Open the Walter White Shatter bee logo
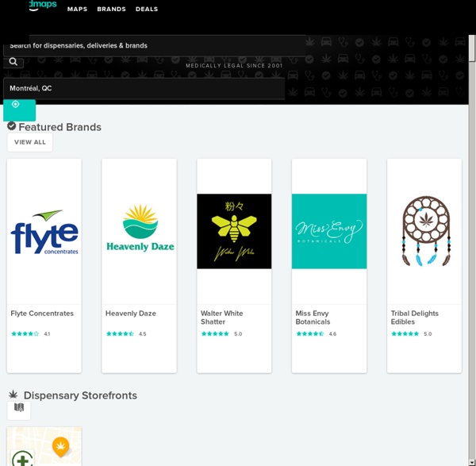This screenshot has height=466, width=476. click(x=234, y=231)
